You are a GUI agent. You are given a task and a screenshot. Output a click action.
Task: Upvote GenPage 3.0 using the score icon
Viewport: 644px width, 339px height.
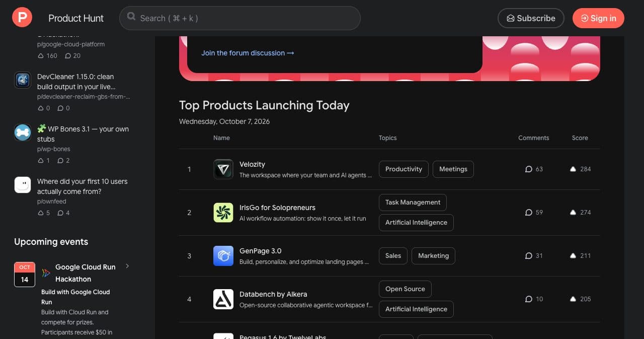tap(573, 256)
